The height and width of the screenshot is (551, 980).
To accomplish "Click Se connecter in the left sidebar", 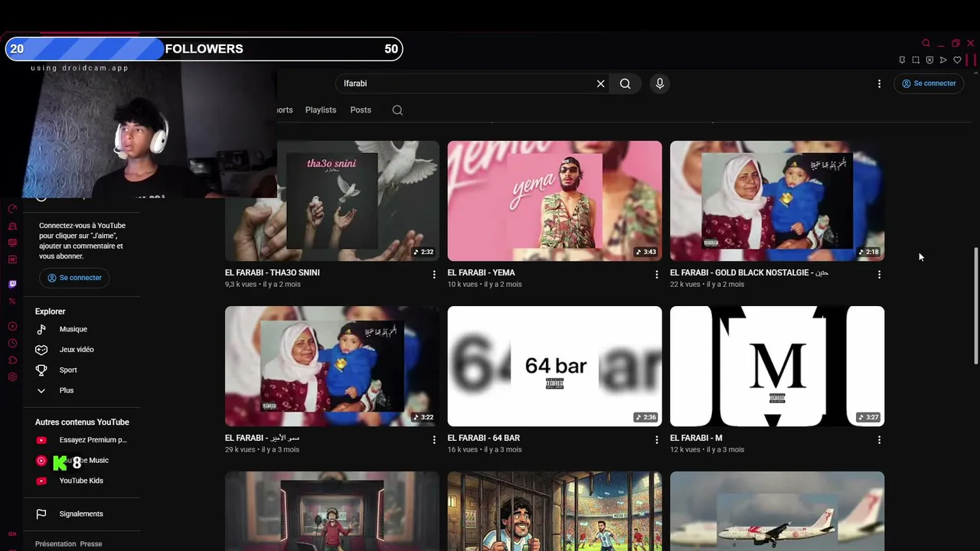I will (x=74, y=278).
